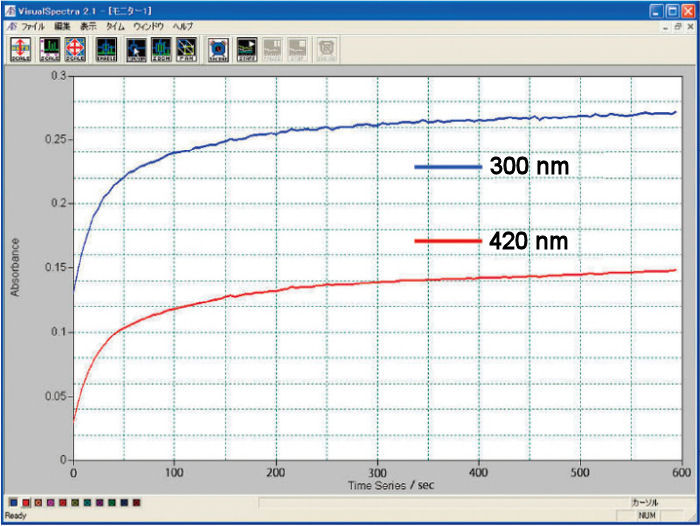Image resolution: width=700 pixels, height=526 pixels.
Task: Open the ヘルプ menu
Action: [183, 25]
